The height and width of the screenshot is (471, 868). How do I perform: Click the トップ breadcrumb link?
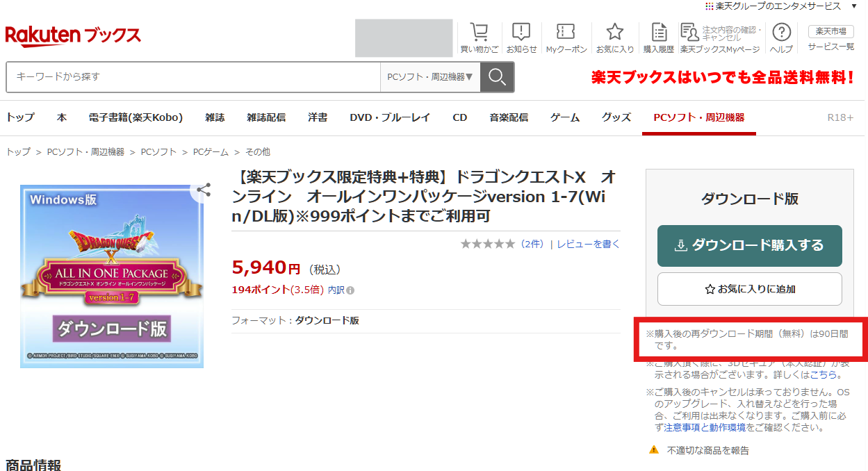tap(18, 151)
